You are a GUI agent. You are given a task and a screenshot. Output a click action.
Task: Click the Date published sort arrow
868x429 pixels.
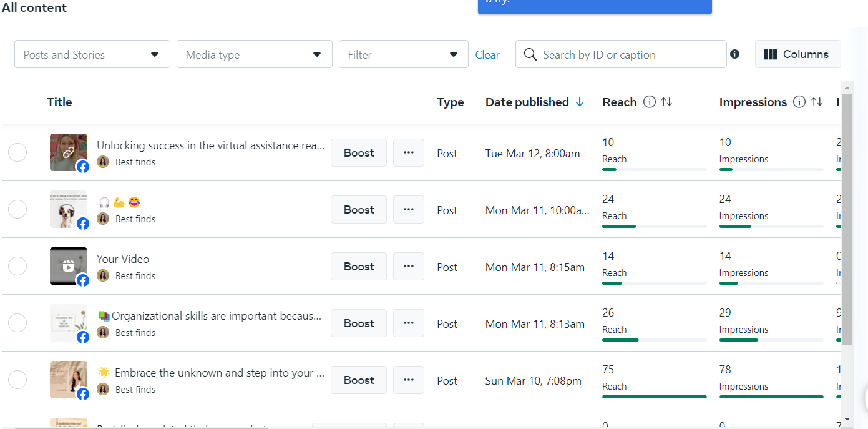pyautogui.click(x=580, y=102)
